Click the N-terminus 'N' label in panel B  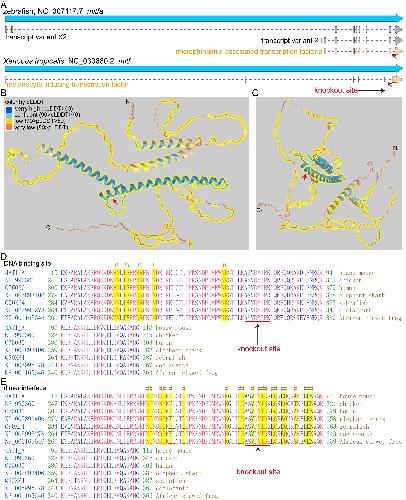(x=127, y=101)
